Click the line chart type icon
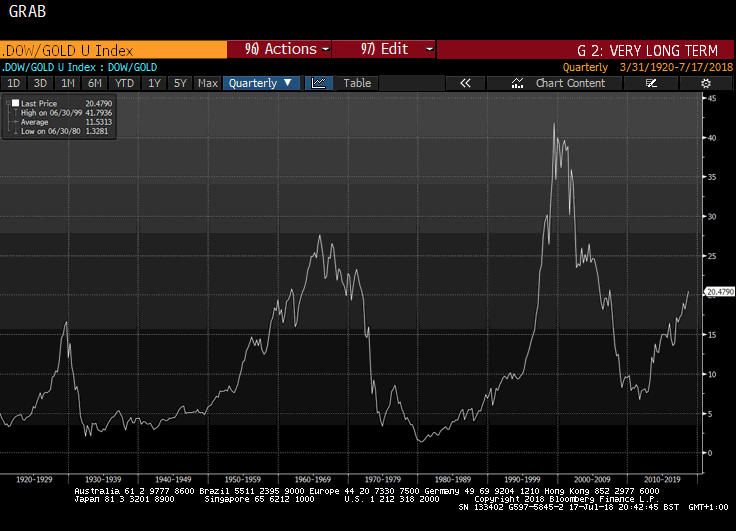Image resolution: width=736 pixels, height=531 pixels. (x=319, y=83)
